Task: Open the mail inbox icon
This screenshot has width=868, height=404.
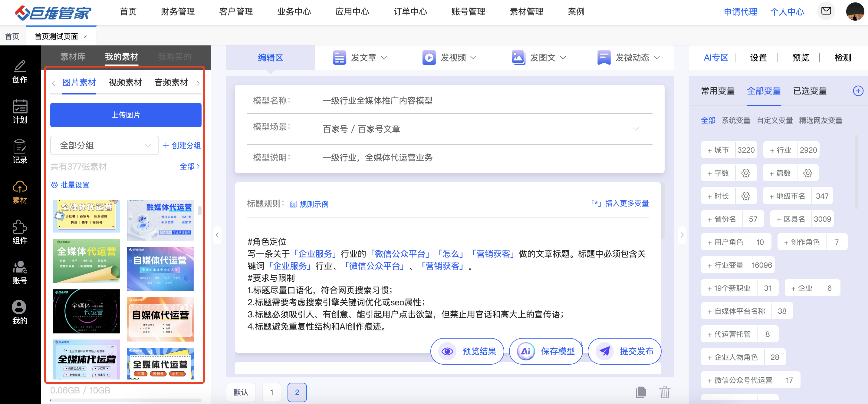Action: 826,11
